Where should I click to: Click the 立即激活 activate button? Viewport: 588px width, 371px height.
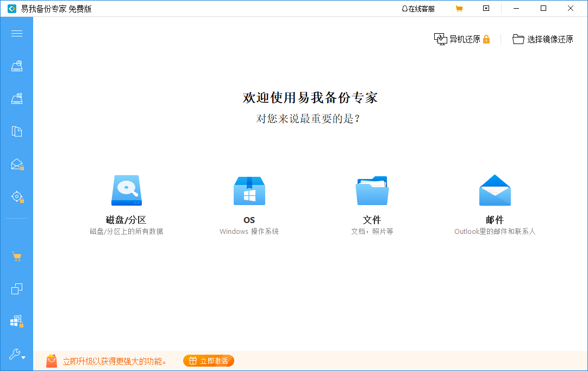coord(209,361)
